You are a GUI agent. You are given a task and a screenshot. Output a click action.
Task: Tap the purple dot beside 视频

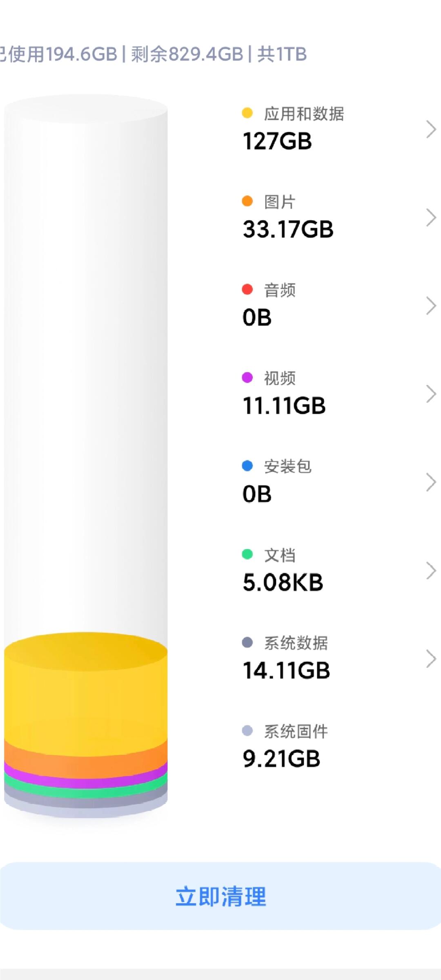point(247,377)
